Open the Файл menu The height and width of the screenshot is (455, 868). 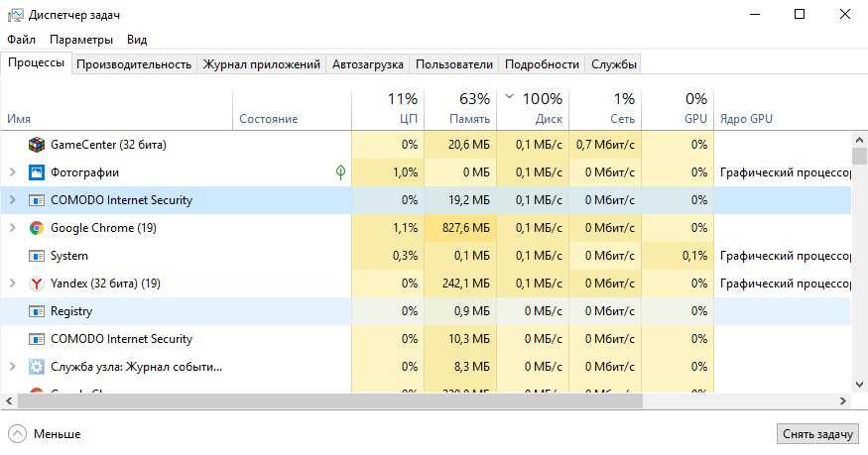[22, 40]
